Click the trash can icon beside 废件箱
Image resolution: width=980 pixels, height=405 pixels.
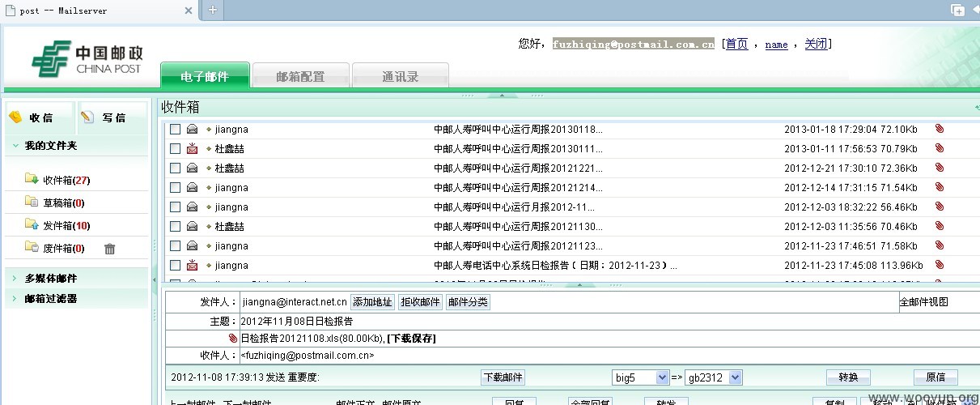(x=110, y=249)
